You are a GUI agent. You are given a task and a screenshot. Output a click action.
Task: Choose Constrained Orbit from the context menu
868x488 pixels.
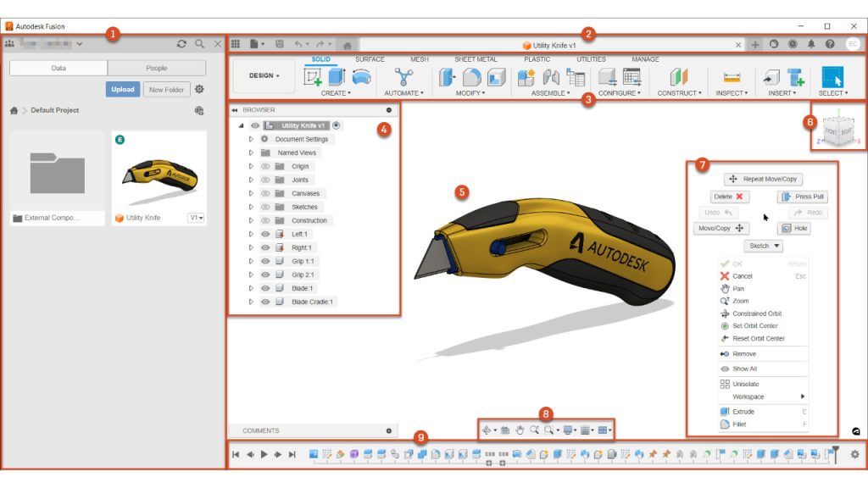click(x=757, y=314)
